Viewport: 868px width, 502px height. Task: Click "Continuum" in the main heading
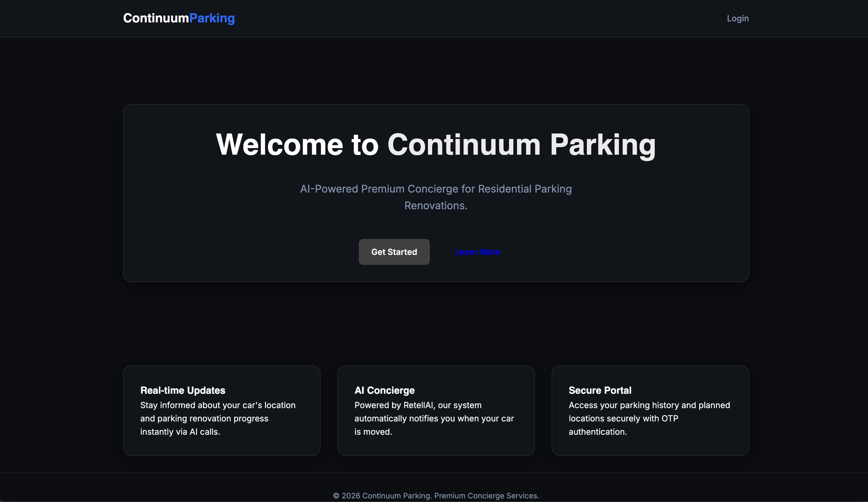pos(464,145)
